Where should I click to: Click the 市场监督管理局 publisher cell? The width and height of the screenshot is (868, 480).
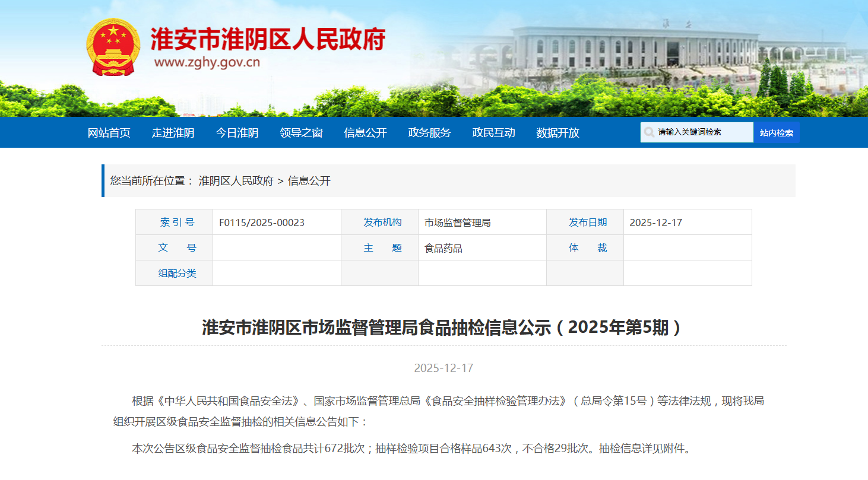point(457,222)
